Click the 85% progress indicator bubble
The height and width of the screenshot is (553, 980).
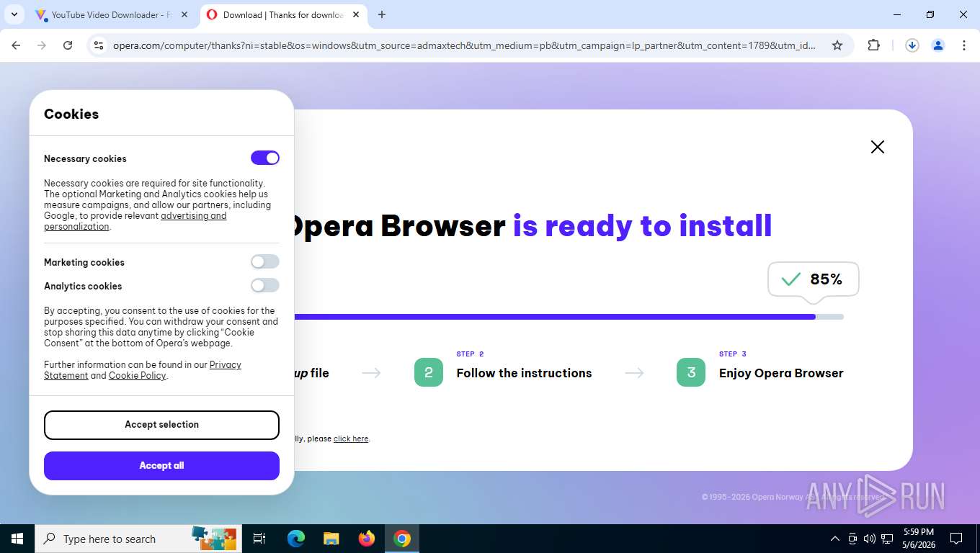pos(814,279)
